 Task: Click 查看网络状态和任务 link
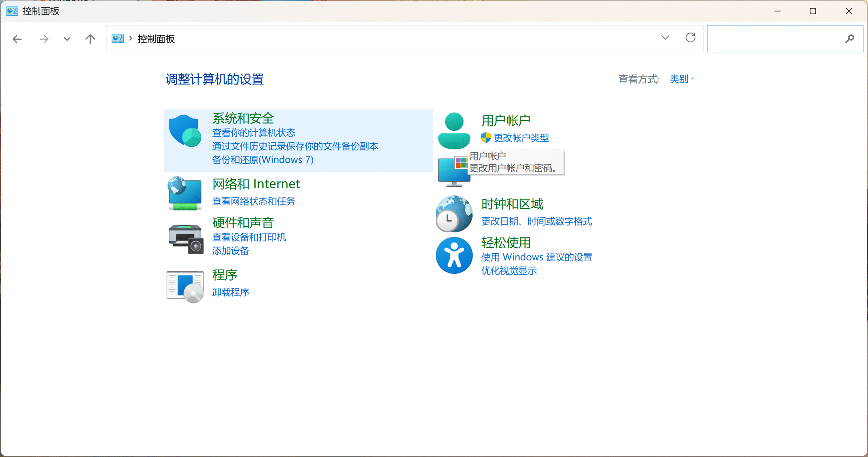[253, 201]
